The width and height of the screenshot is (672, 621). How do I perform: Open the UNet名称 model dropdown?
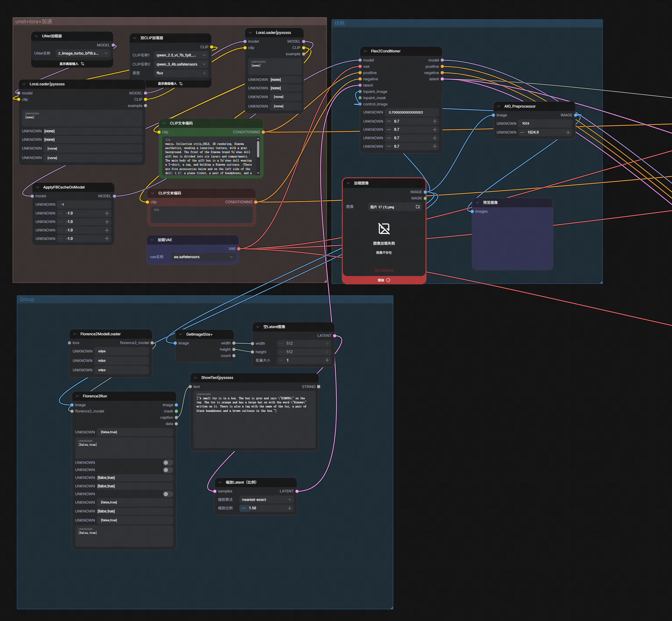pos(83,53)
